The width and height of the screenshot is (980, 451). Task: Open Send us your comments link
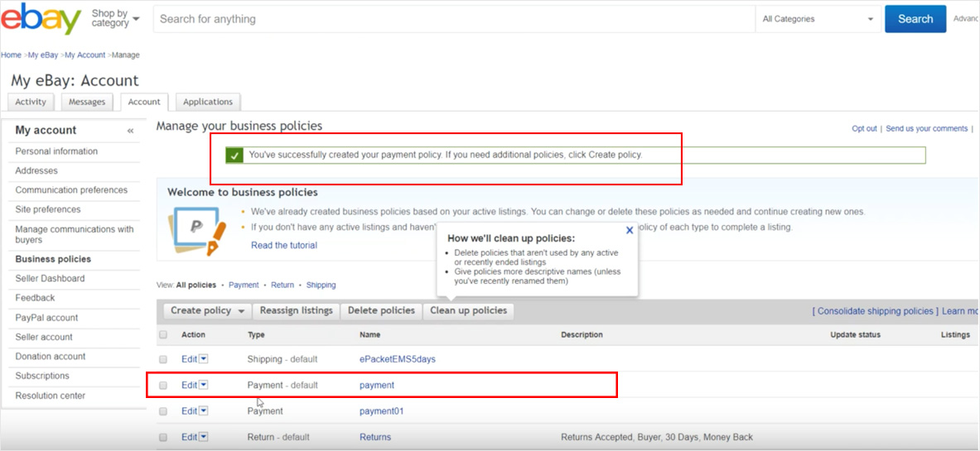[x=926, y=128]
